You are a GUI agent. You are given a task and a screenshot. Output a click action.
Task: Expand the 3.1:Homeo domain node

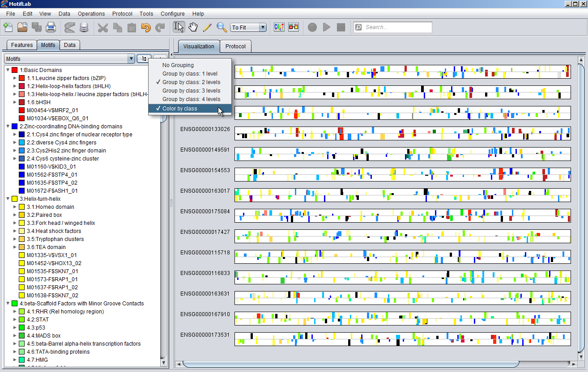15,207
